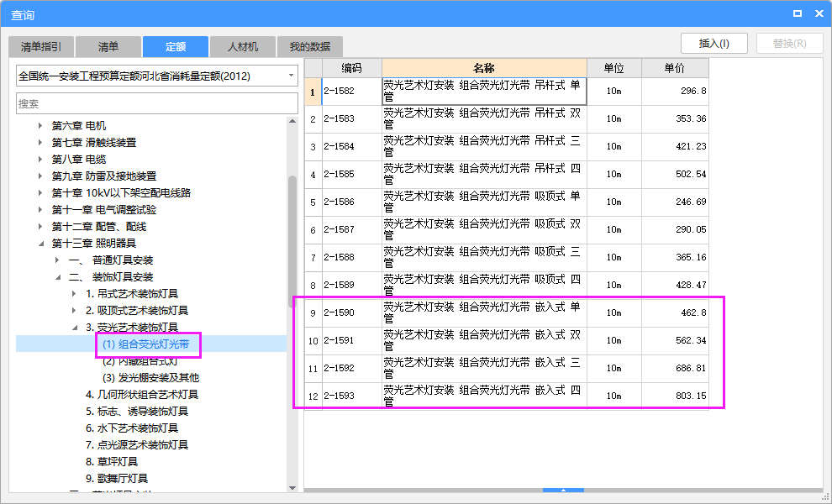The width and height of the screenshot is (832, 504).
Task: Select row with code 2-1583
Action: pyautogui.click(x=507, y=118)
